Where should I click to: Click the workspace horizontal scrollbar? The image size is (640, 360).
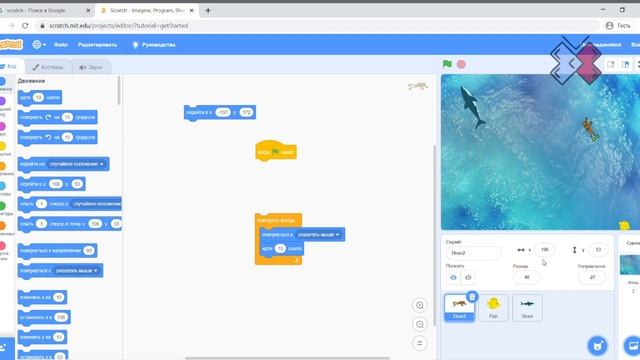point(287,358)
